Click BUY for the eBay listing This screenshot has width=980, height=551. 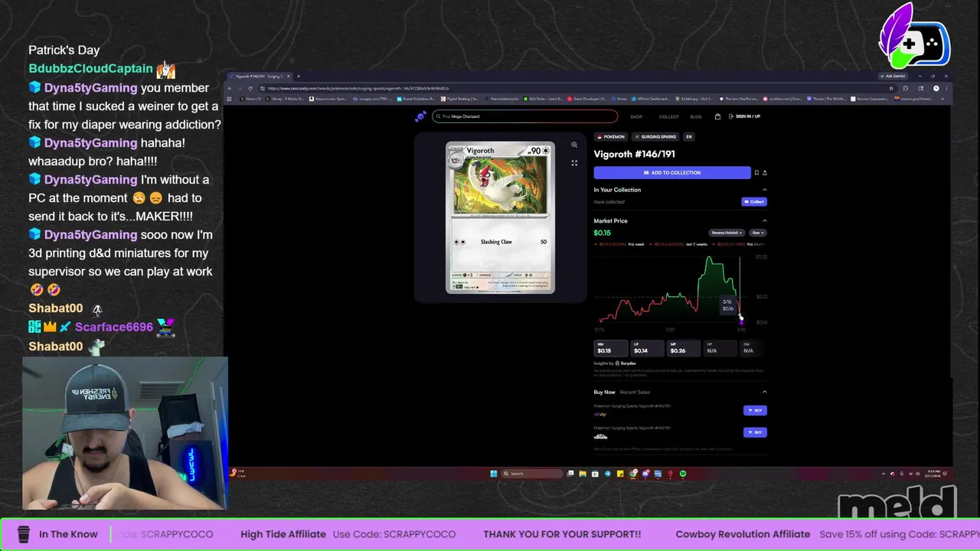(755, 411)
